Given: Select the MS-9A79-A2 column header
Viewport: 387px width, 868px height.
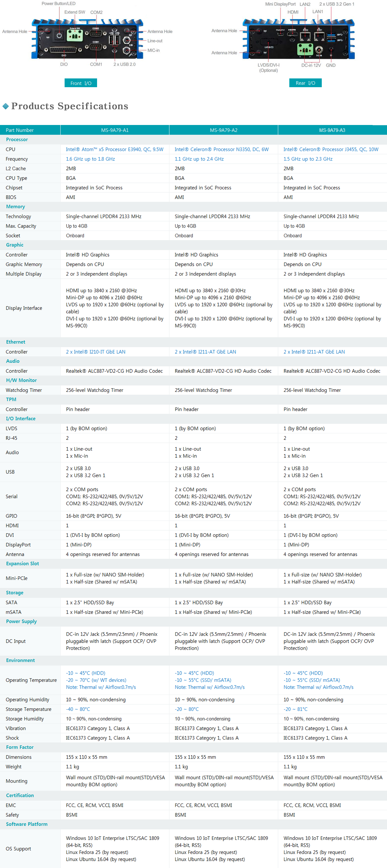Looking at the screenshot, I should pyautogui.click(x=223, y=130).
